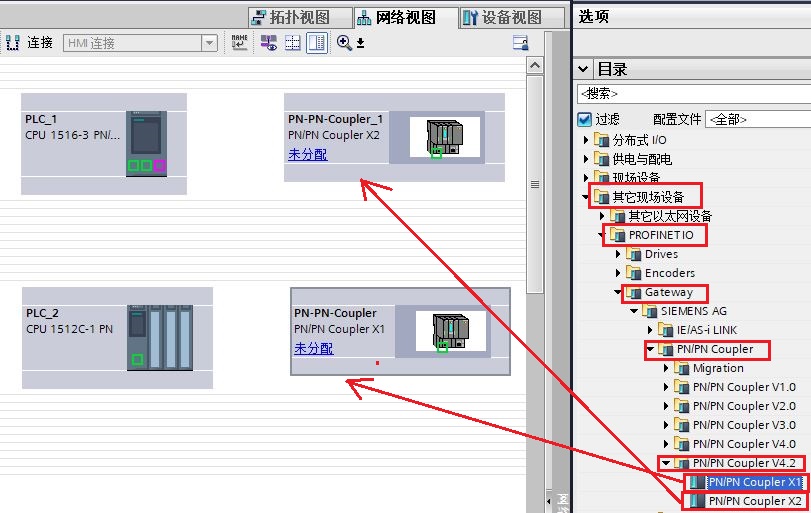Collapse the 目录 catalog section
811x513 pixels.
[x=583, y=69]
